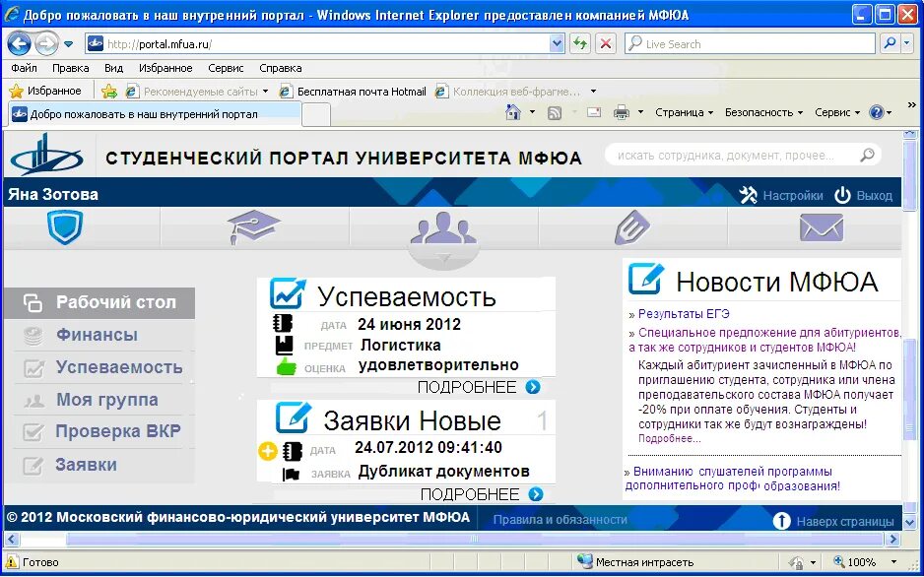The image size is (924, 577).
Task: Click the Read mail envelope icon in command bar
Action: (593, 112)
